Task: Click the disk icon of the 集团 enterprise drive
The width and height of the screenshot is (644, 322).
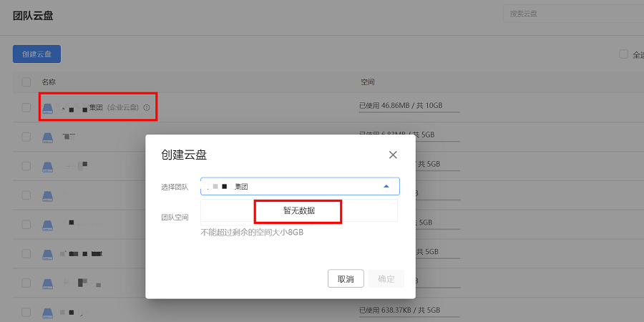Action: tap(48, 107)
